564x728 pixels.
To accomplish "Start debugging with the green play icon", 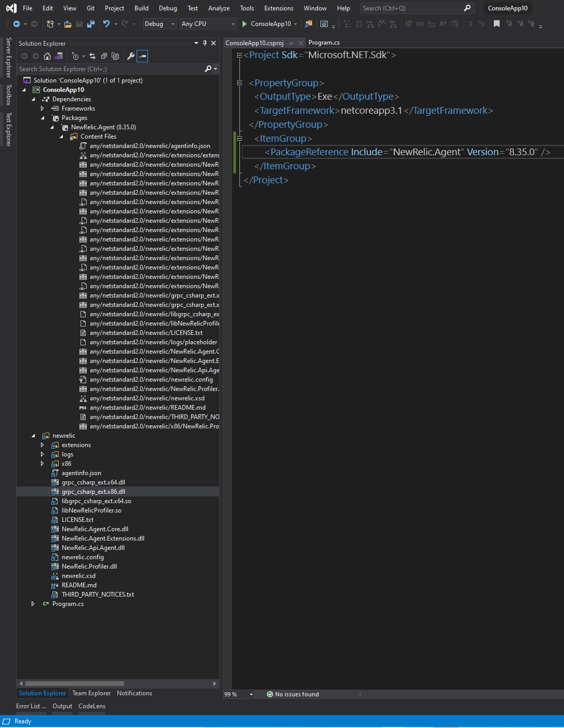I will pos(245,24).
